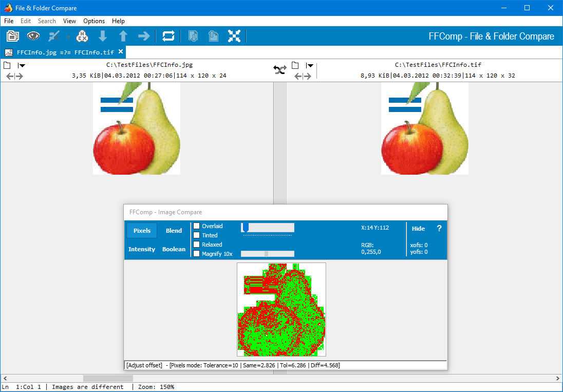The image size is (563, 392).
Task: Open the Options menu
Action: click(x=94, y=21)
